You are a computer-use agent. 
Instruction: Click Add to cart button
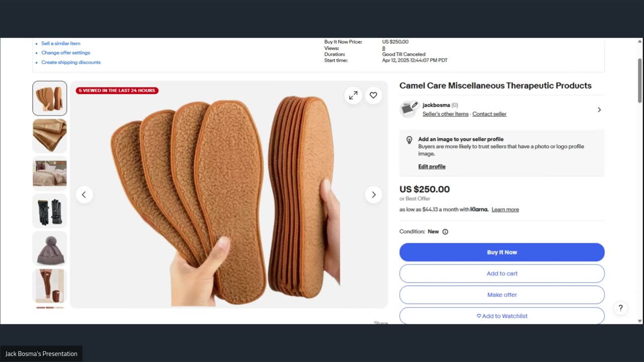pyautogui.click(x=502, y=274)
